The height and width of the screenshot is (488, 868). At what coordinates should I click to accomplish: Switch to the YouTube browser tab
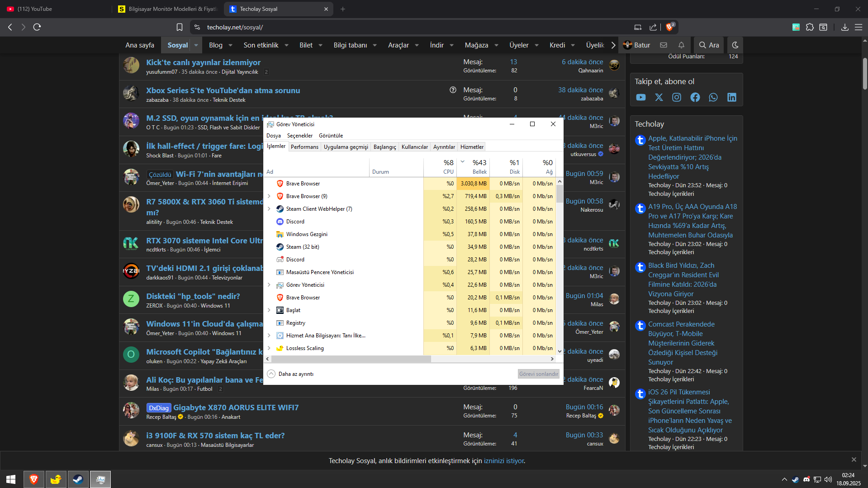(x=56, y=9)
